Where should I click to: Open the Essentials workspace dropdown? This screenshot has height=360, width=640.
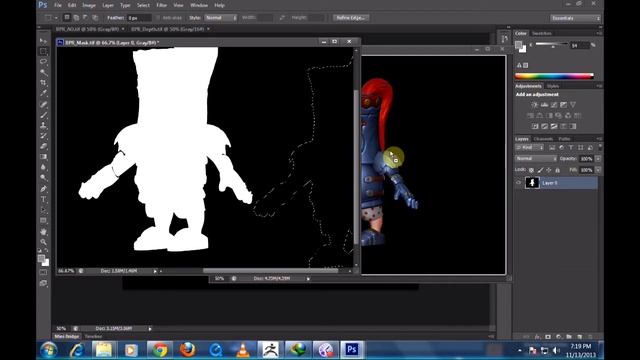pyautogui.click(x=575, y=18)
